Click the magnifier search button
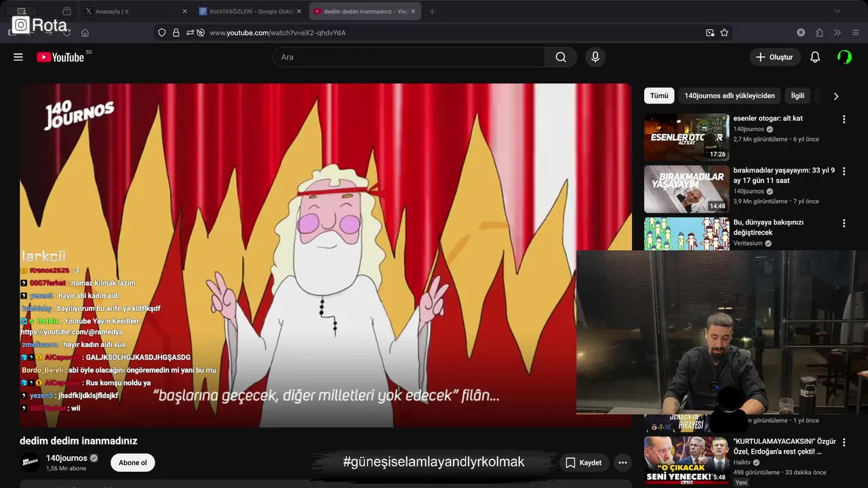 561,57
